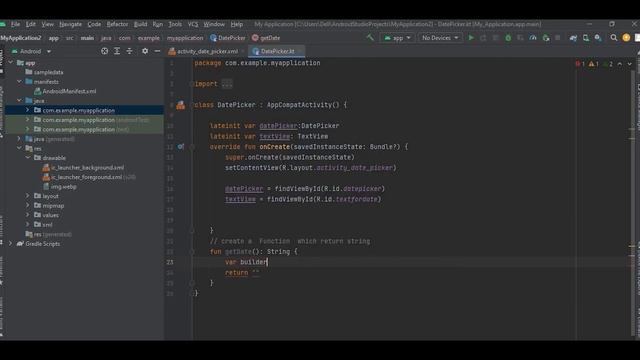Click the red error count indicator

(x=580, y=64)
